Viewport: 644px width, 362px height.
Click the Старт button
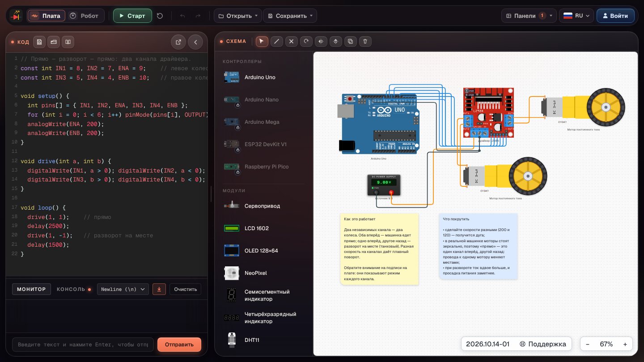click(x=132, y=16)
